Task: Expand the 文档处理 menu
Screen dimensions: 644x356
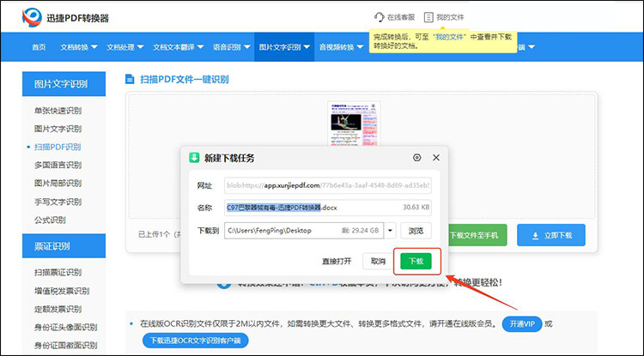Action: (125, 47)
